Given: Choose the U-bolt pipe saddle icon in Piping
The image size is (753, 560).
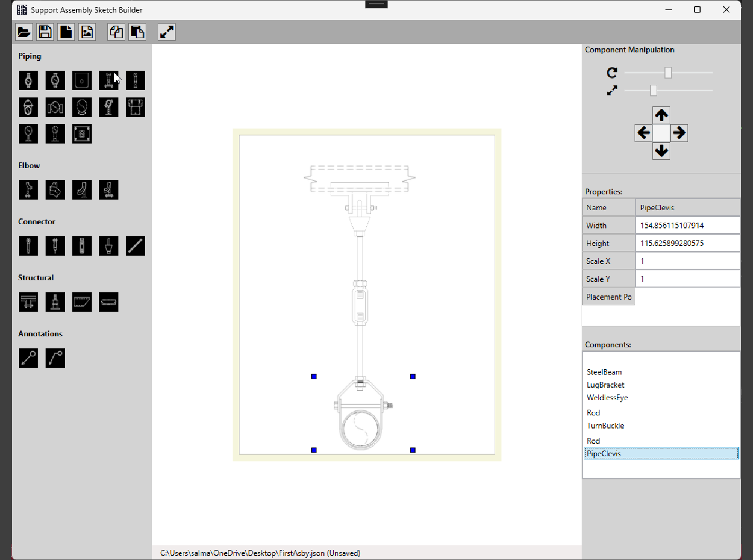Looking at the screenshot, I should click(82, 107).
